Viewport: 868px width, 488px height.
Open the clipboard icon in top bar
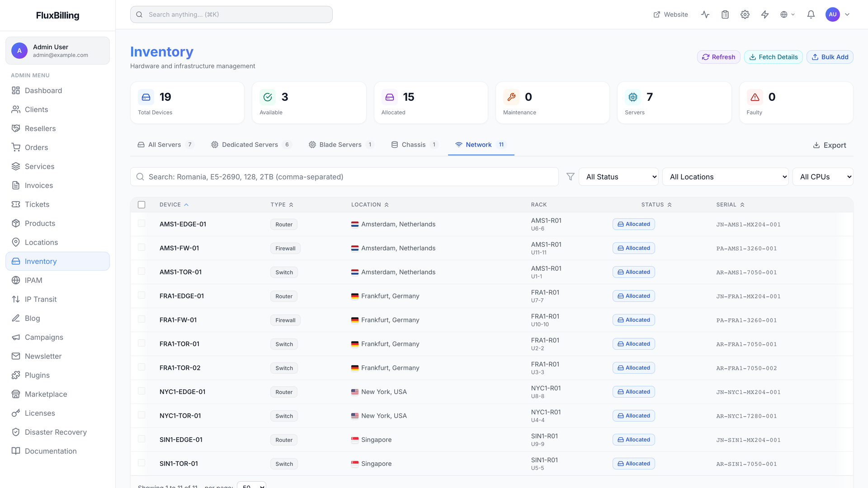[x=725, y=14]
